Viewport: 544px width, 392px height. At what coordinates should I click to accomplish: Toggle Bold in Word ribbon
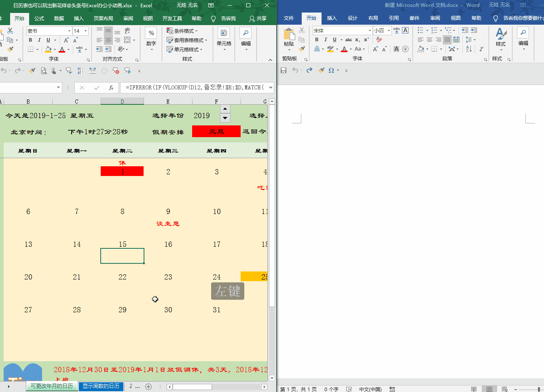click(x=317, y=40)
